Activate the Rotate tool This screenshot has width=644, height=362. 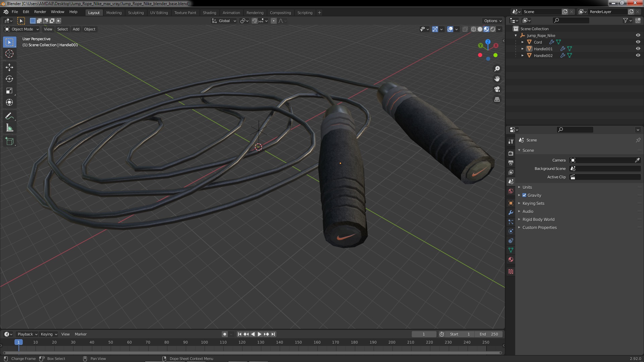click(9, 79)
